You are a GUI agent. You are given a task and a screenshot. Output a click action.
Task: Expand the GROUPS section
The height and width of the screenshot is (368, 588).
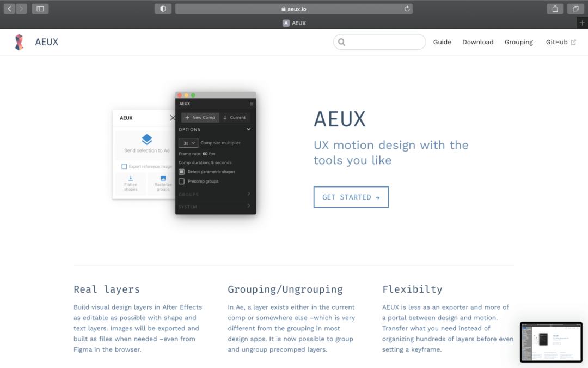[215, 194]
